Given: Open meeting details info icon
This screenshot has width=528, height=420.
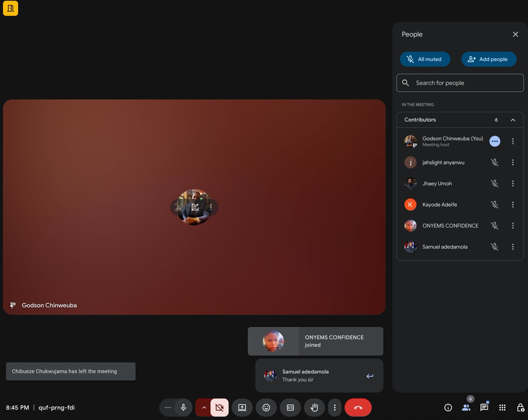Looking at the screenshot, I should coord(448,408).
